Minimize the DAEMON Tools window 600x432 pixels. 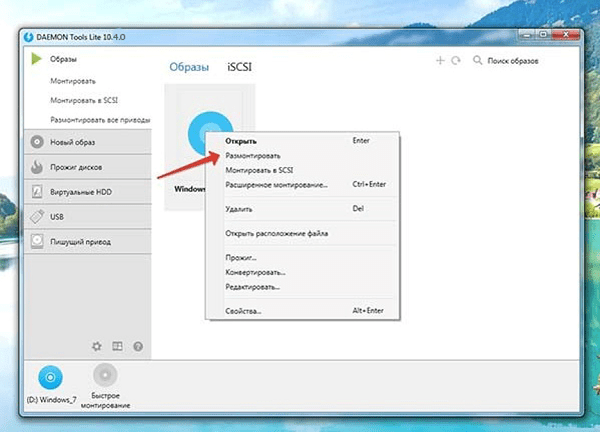(527, 35)
